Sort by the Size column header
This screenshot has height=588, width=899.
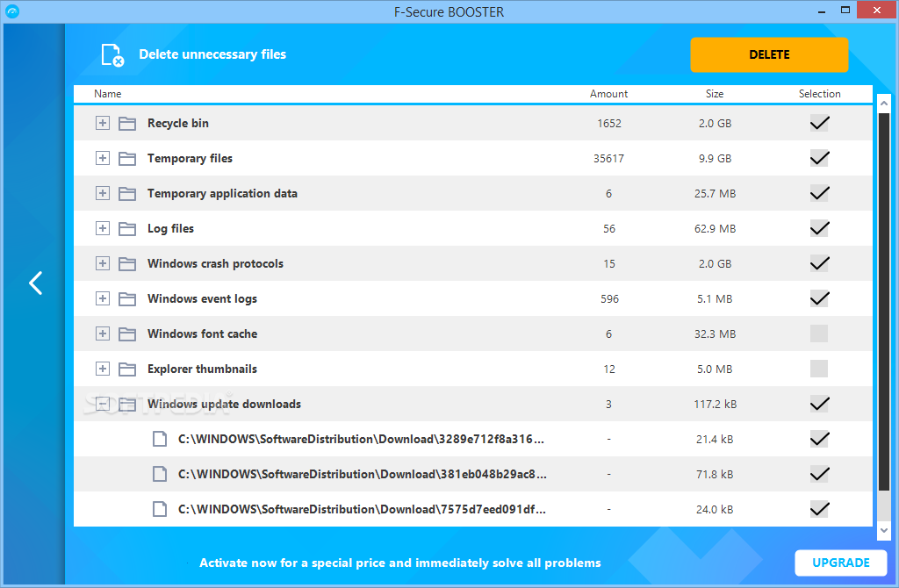[715, 93]
